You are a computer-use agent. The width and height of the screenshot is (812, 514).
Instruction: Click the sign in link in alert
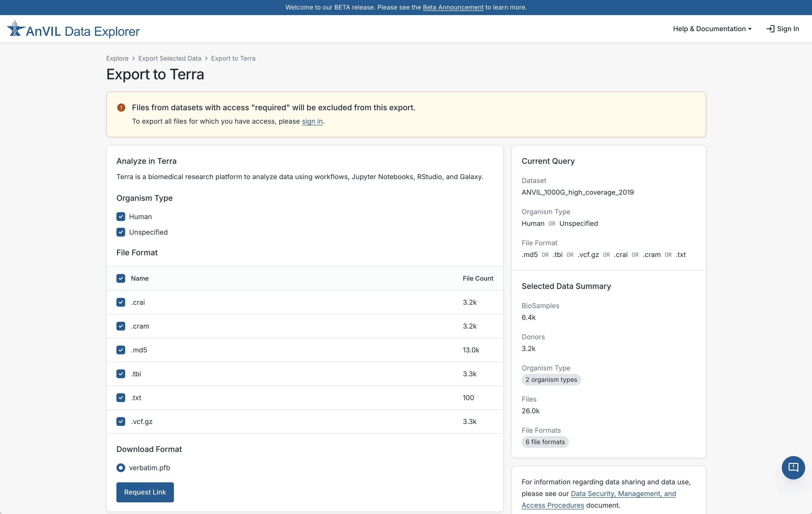point(312,121)
